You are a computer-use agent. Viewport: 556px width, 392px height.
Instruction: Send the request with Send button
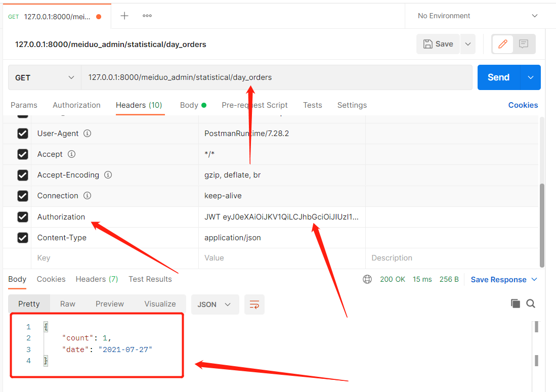498,77
